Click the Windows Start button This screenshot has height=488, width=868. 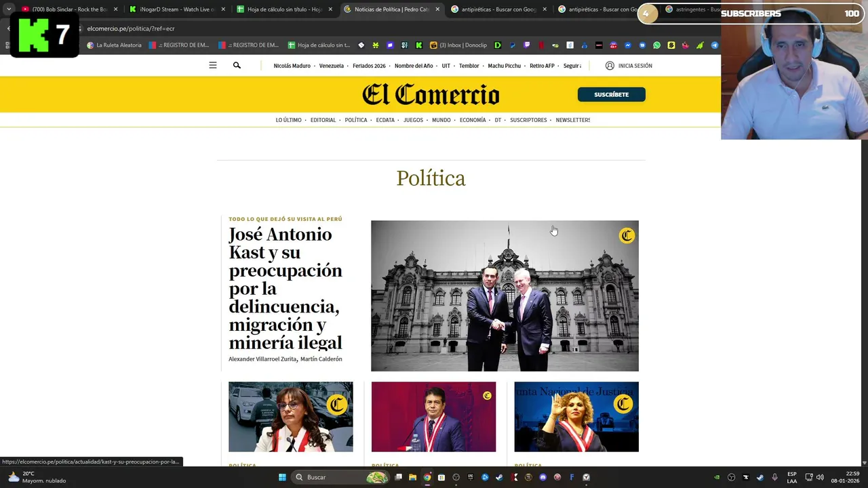[x=281, y=477]
